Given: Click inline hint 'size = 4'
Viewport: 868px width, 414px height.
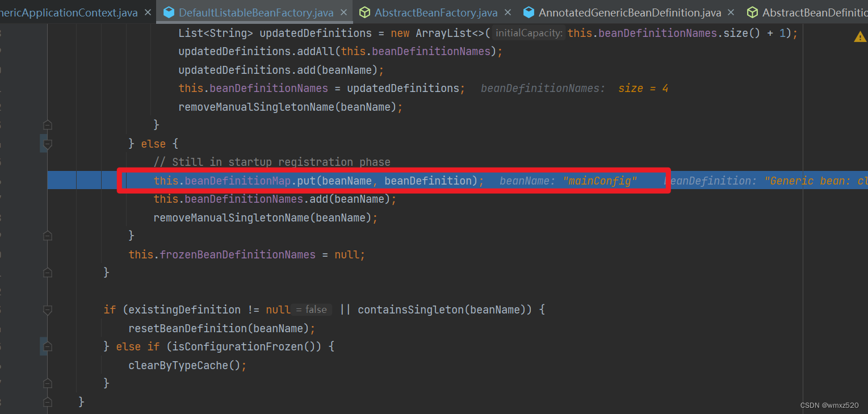Looking at the screenshot, I should pyautogui.click(x=643, y=88).
